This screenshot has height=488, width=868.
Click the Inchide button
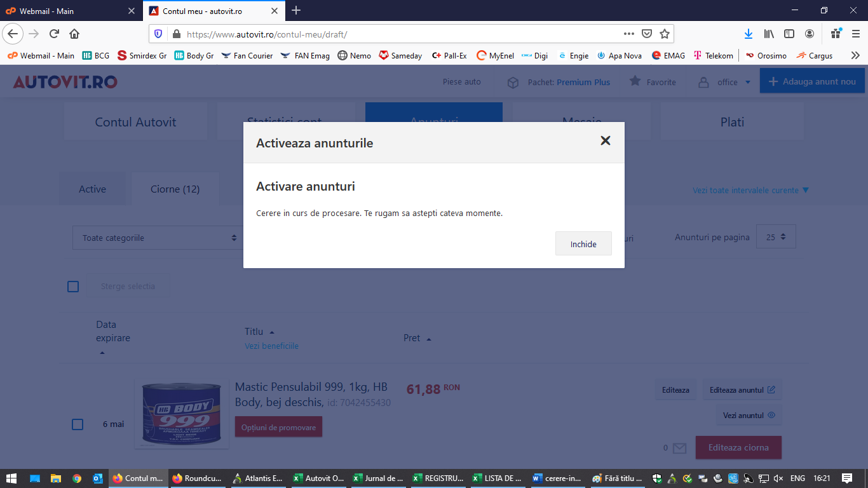(x=583, y=244)
